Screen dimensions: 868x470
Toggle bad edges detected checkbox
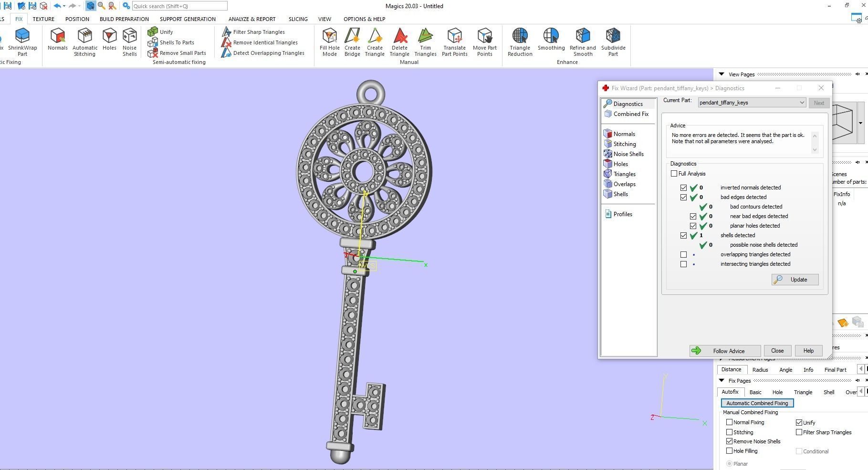point(683,197)
